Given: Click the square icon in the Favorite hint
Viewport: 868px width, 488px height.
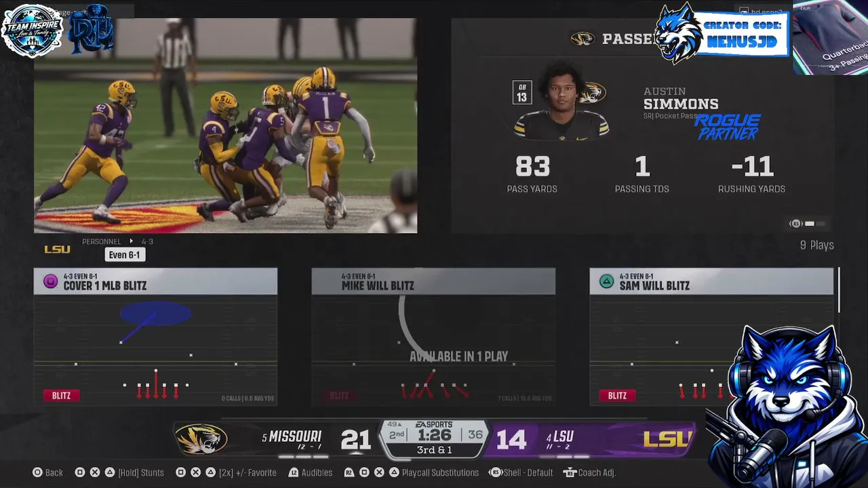Looking at the screenshot, I should 180,472.
